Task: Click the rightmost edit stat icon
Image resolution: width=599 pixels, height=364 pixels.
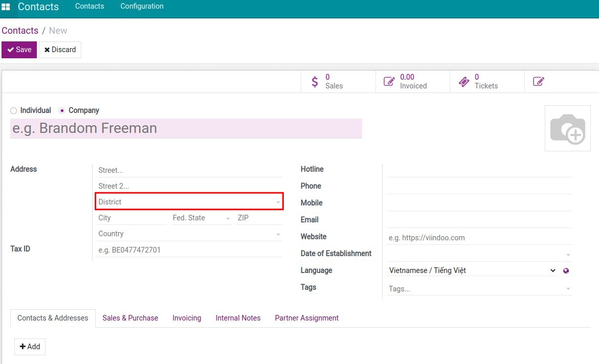Action: tap(538, 82)
